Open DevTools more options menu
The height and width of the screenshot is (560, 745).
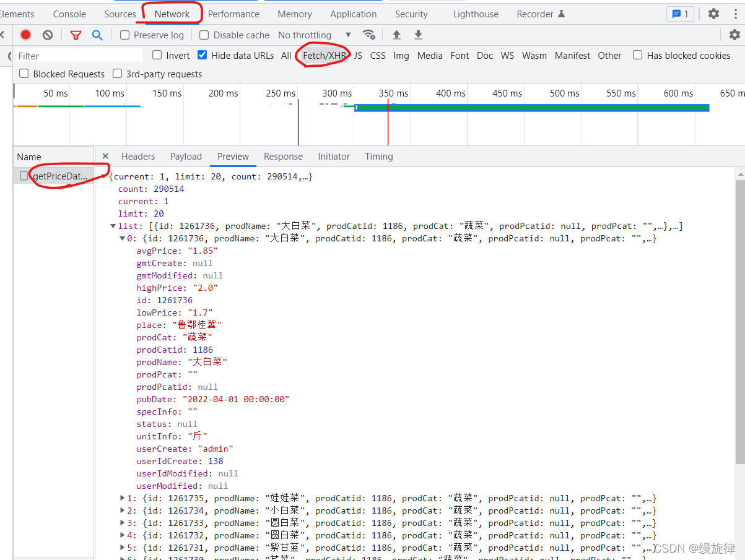coord(735,14)
